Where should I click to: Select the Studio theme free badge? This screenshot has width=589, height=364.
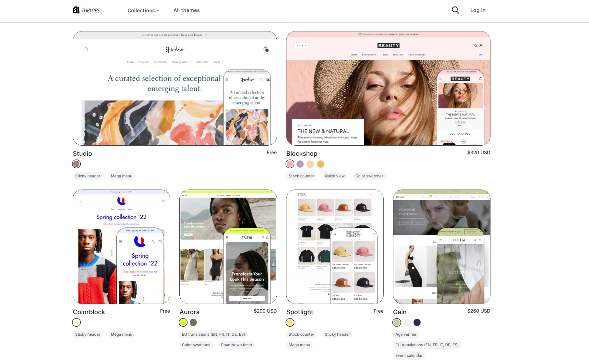click(271, 152)
